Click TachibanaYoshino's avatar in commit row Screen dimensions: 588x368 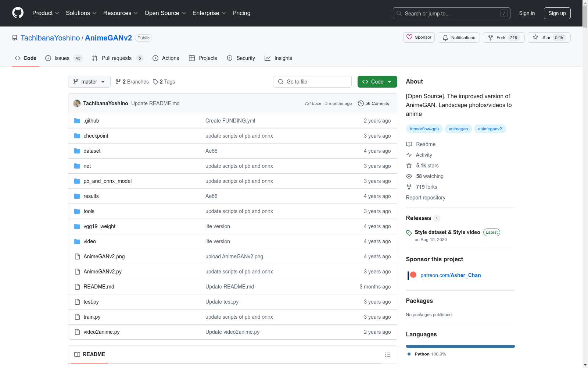point(77,103)
